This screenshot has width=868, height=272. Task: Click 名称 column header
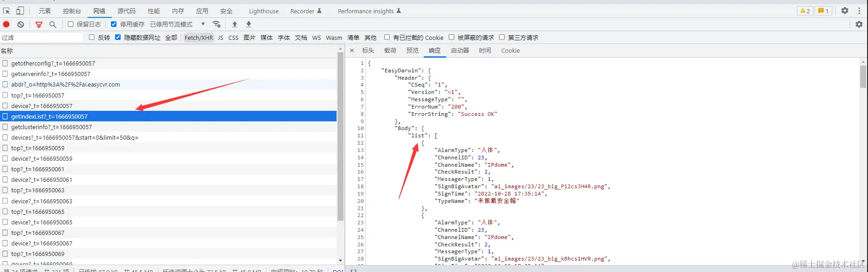coord(168,51)
